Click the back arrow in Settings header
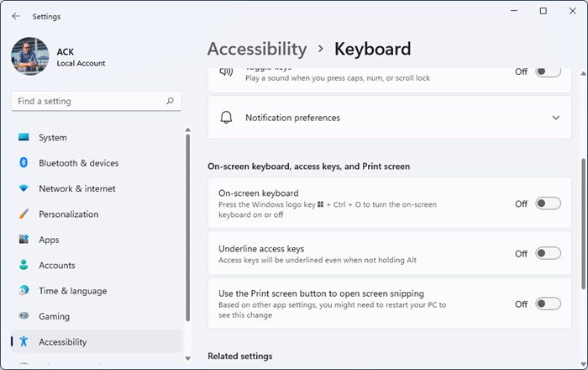 (x=16, y=16)
